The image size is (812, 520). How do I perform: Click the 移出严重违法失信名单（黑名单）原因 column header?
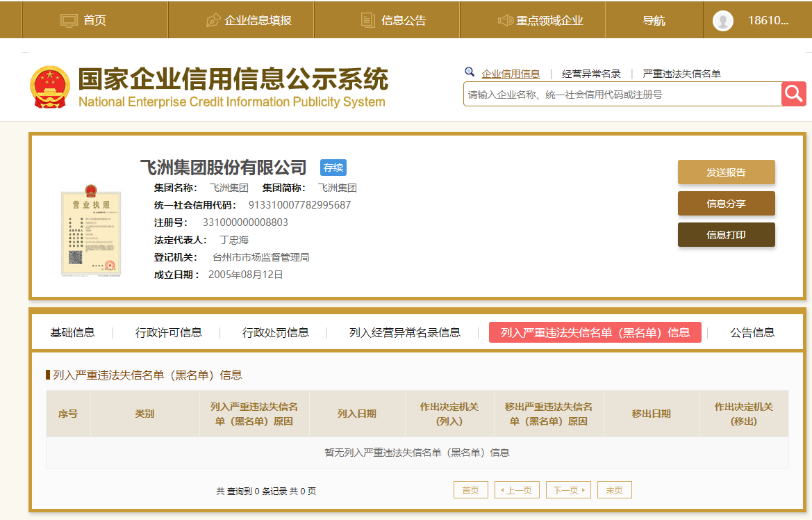(x=549, y=414)
